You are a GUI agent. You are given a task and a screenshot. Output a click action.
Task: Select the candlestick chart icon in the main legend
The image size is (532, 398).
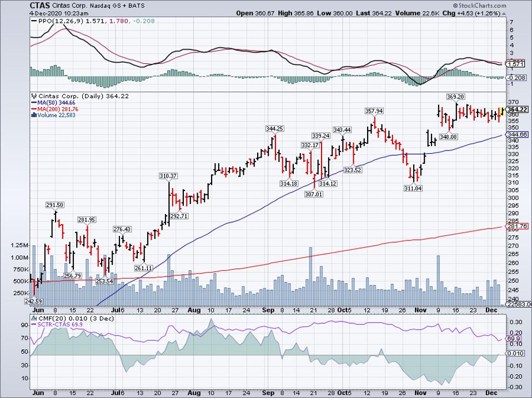(34, 96)
